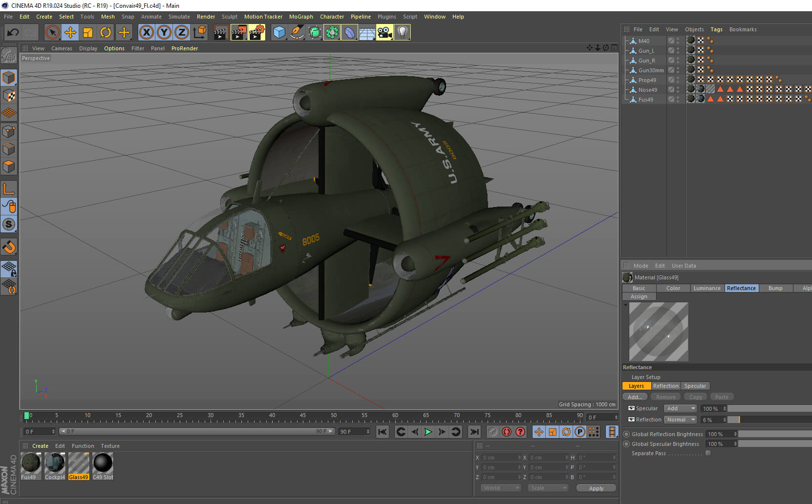Select the Fus49 material thumbnail

30,463
